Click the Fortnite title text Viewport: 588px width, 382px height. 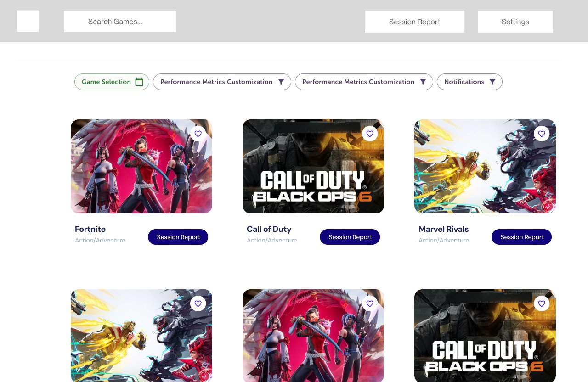90,229
